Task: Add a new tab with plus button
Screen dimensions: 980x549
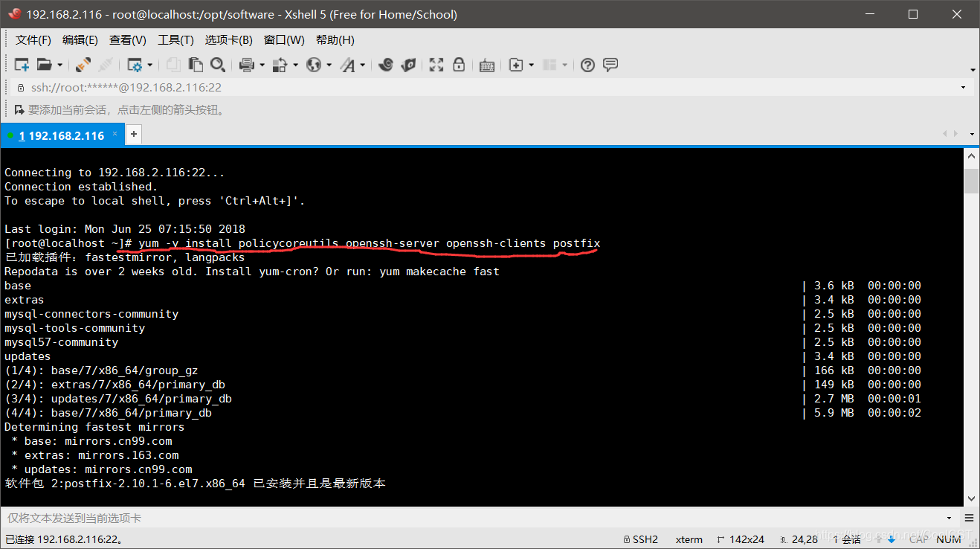Action: [x=134, y=135]
